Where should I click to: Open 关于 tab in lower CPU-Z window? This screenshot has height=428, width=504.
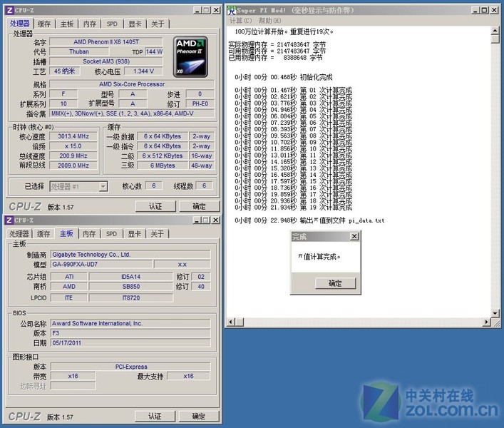tap(157, 234)
